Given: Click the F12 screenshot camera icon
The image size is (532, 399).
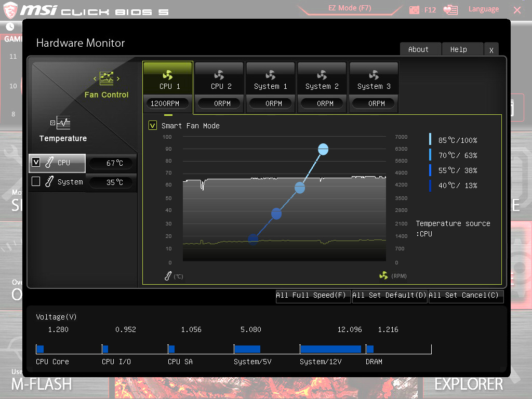Looking at the screenshot, I should 414,10.
